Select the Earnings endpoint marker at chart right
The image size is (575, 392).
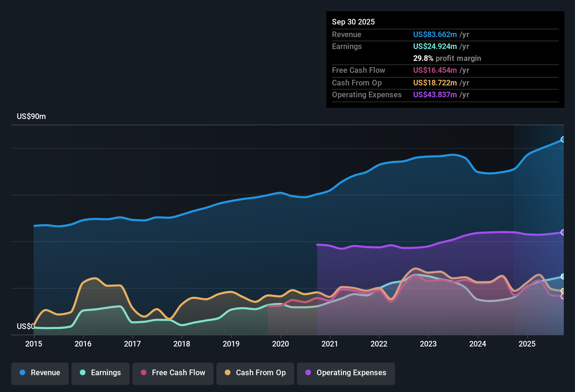(563, 276)
